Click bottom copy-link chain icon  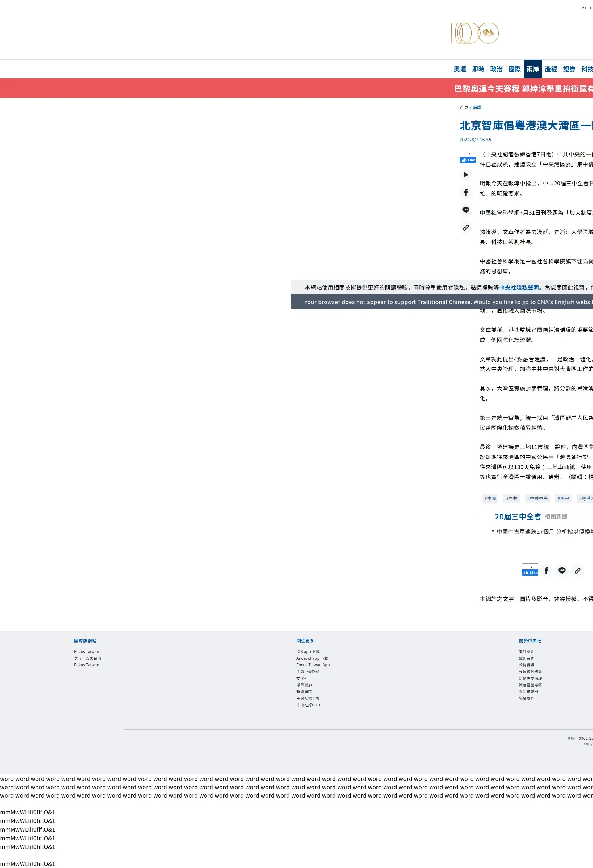coord(577,570)
